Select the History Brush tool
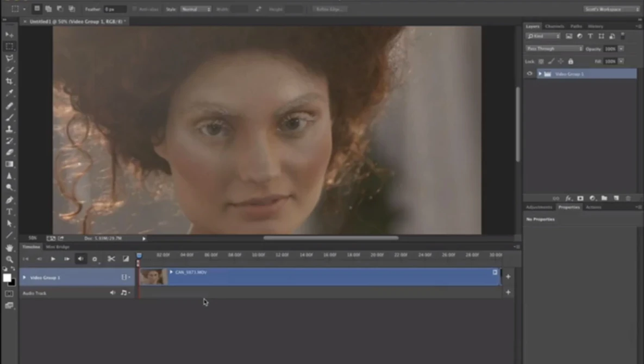The height and width of the screenshot is (364, 644). [x=9, y=141]
